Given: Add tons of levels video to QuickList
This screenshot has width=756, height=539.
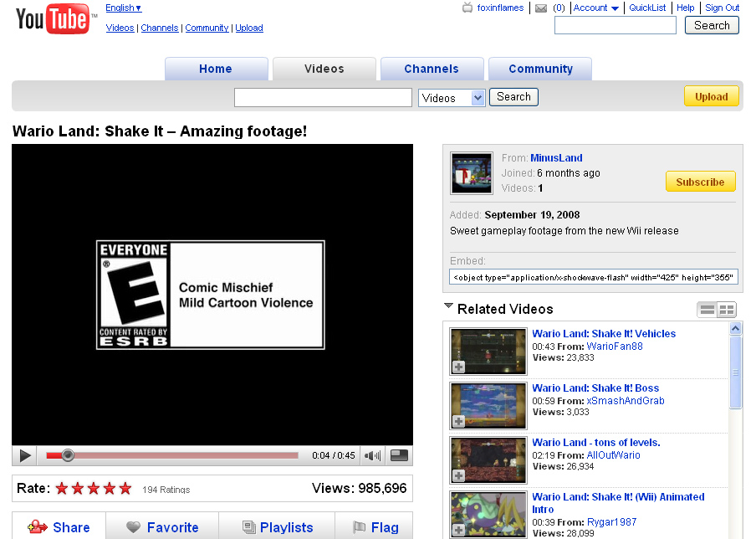Looking at the screenshot, I should [458, 475].
